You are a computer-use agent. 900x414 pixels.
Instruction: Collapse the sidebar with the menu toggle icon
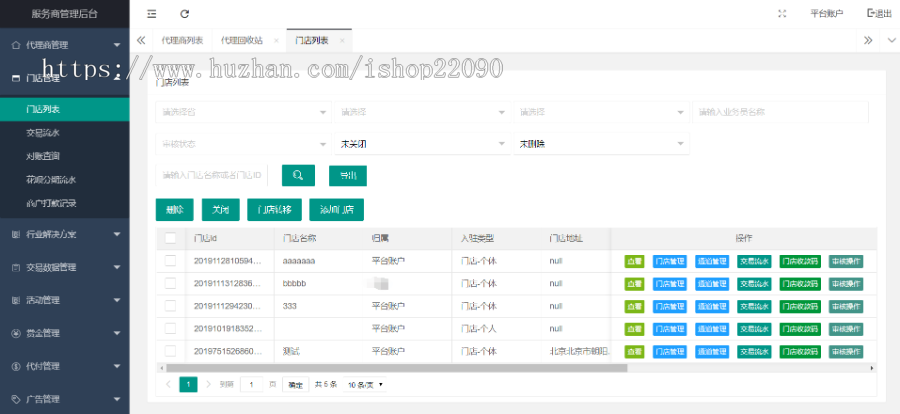(x=152, y=14)
